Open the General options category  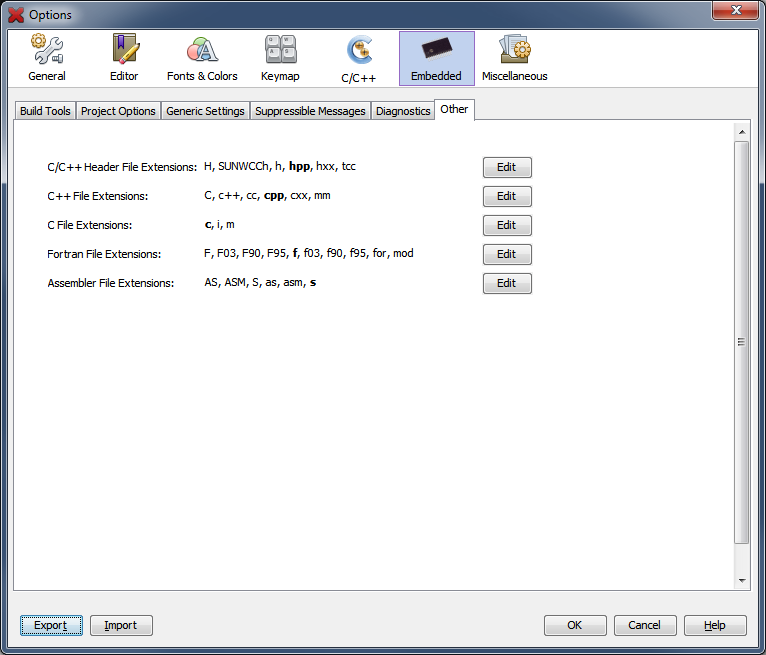(47, 58)
